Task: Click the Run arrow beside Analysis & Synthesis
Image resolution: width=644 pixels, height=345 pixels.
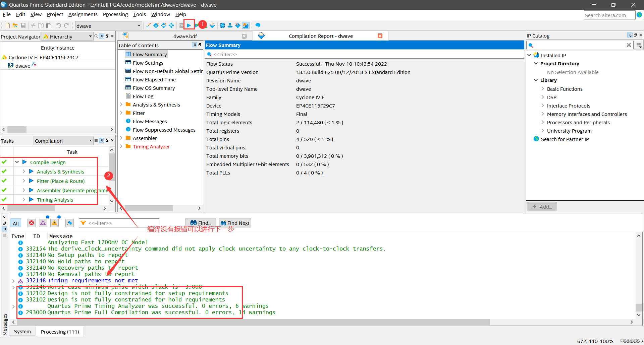Action: coord(31,171)
